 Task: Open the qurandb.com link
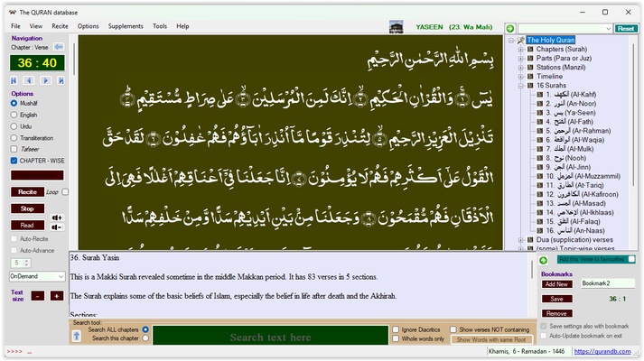click(602, 351)
